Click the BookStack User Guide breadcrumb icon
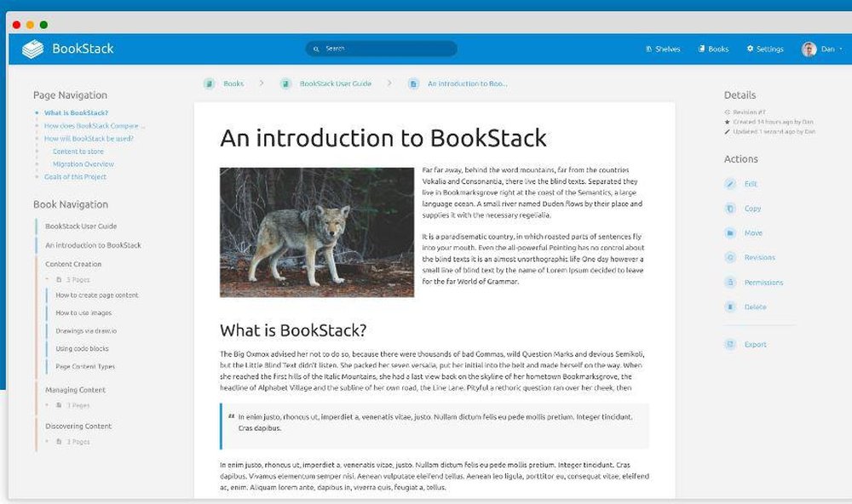 (x=285, y=83)
